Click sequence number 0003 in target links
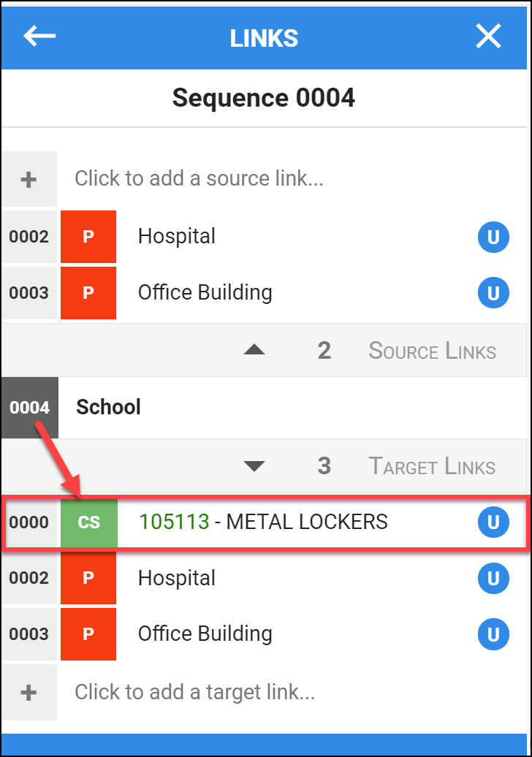The image size is (532, 757). pos(29,634)
